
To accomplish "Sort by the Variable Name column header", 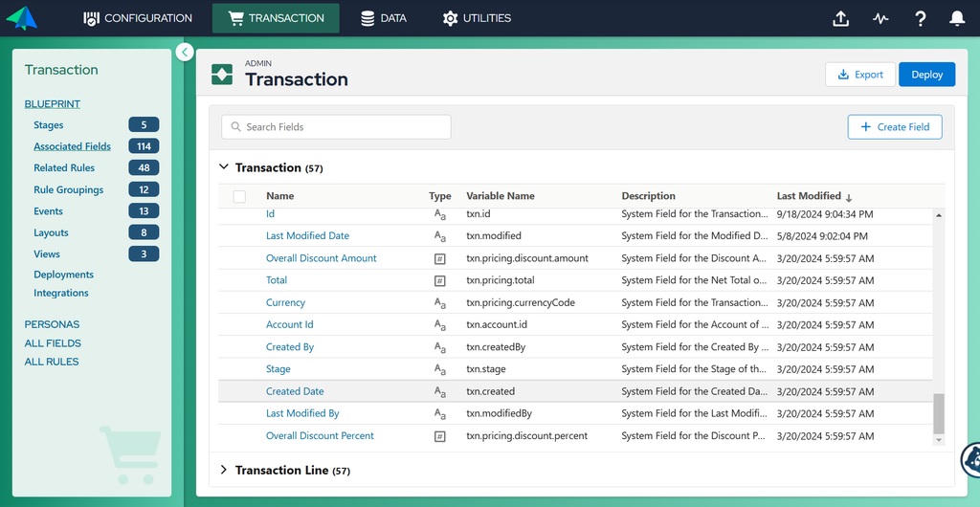I will point(501,196).
